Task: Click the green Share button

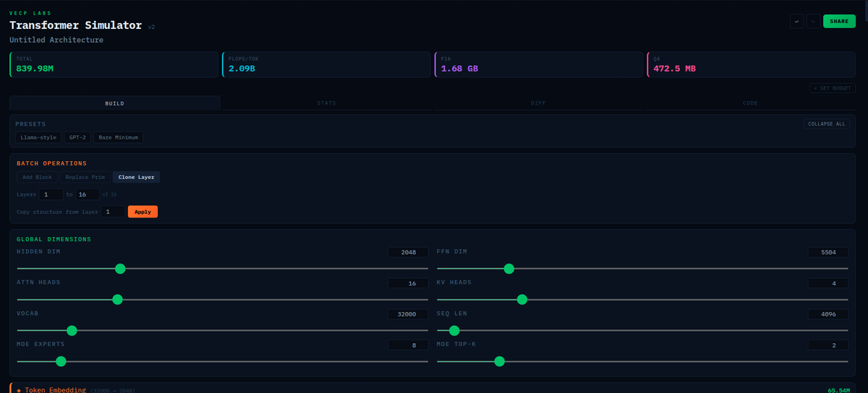Action: pos(839,21)
